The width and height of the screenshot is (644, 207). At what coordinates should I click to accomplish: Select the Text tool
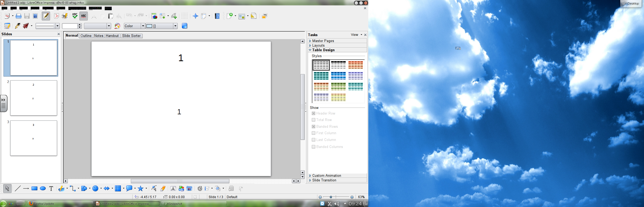point(51,189)
